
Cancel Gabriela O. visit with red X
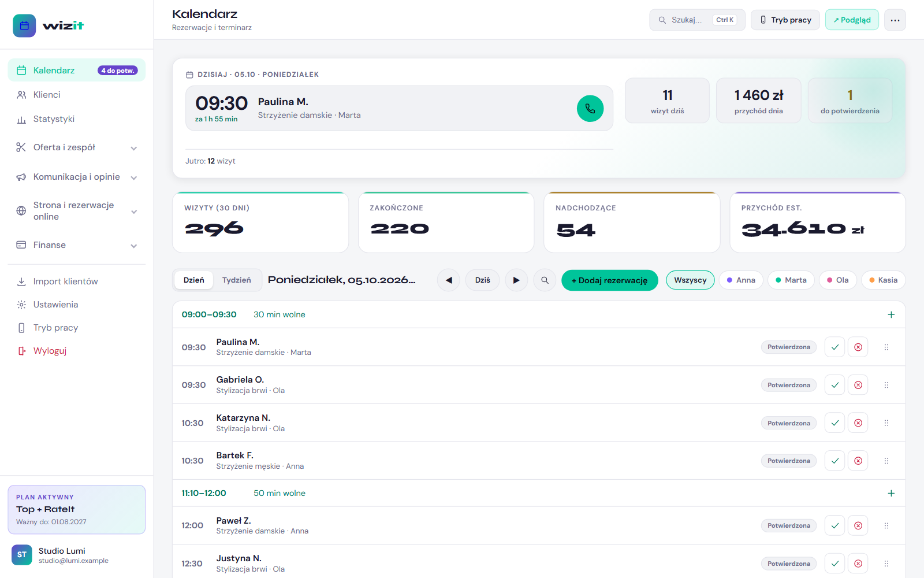[858, 385]
